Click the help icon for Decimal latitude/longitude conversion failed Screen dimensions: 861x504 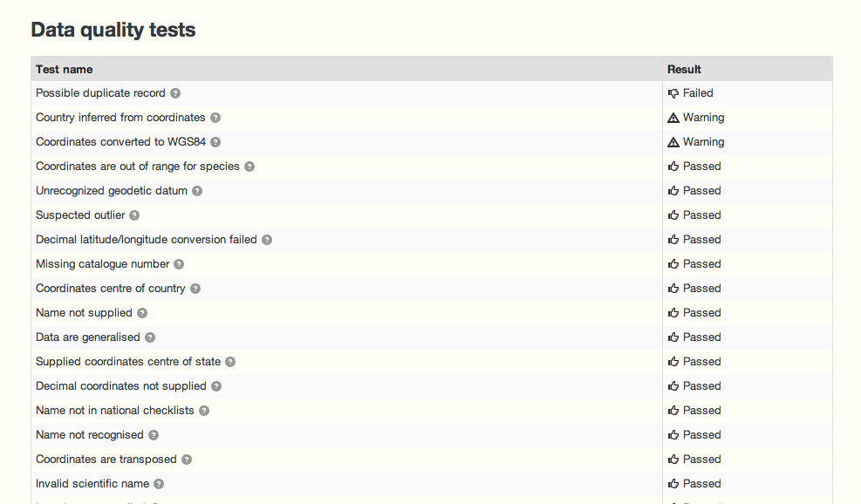pyautogui.click(x=266, y=239)
